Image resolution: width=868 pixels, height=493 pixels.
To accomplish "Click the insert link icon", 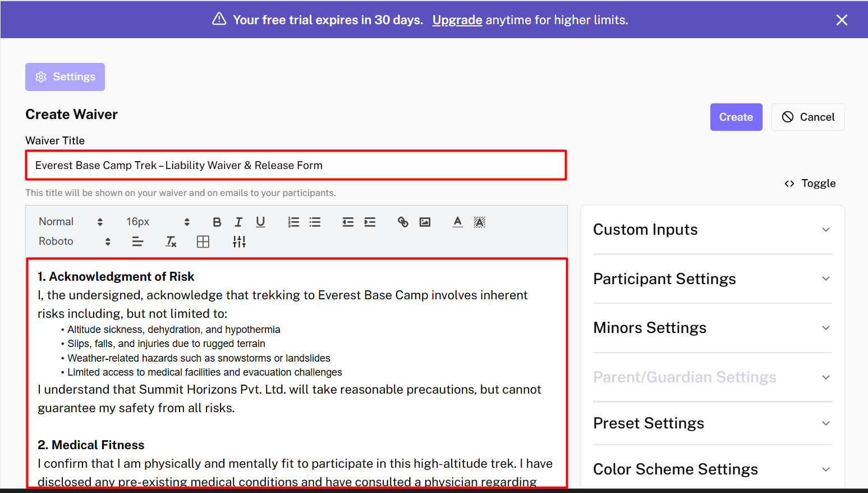I will [x=403, y=222].
